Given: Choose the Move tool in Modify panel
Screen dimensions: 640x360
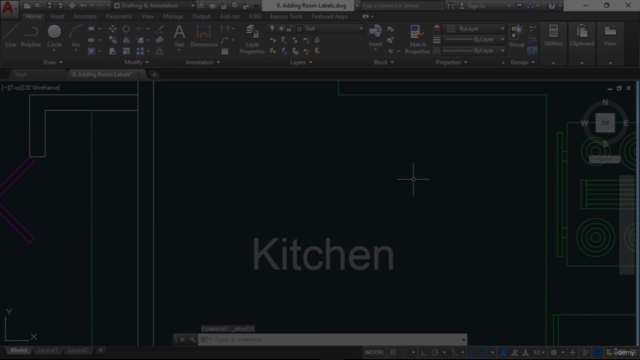Looking at the screenshot, I should pos(113,29).
